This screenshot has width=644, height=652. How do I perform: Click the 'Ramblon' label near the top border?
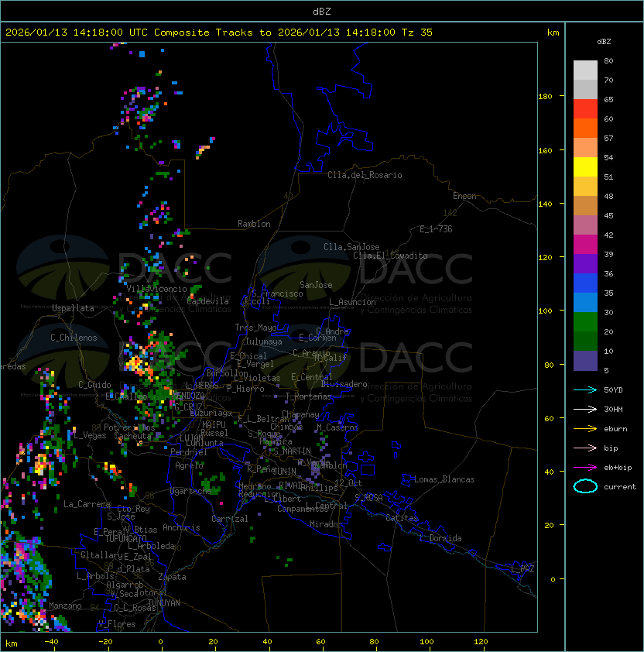click(x=254, y=224)
